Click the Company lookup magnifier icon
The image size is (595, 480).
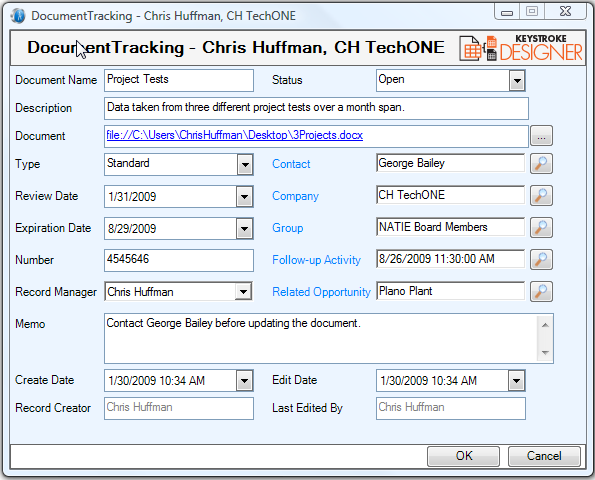(x=541, y=195)
